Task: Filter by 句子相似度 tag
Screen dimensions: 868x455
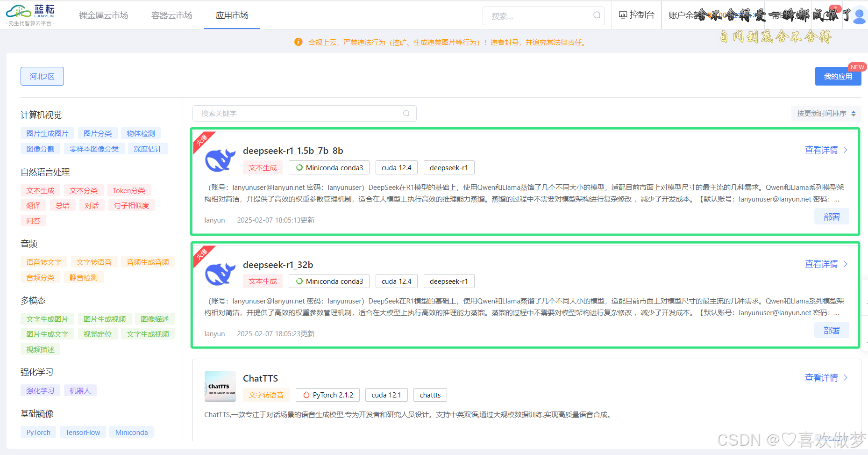Action: 131,206
